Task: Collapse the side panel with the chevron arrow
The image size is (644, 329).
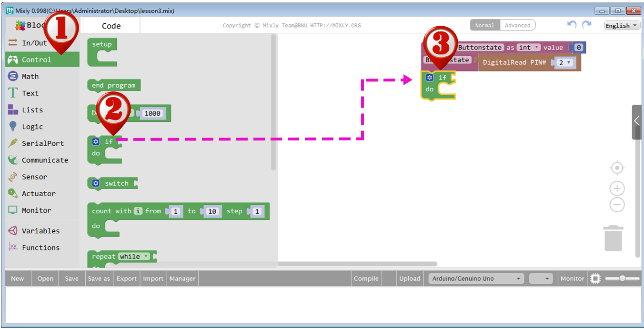Action: pos(637,121)
